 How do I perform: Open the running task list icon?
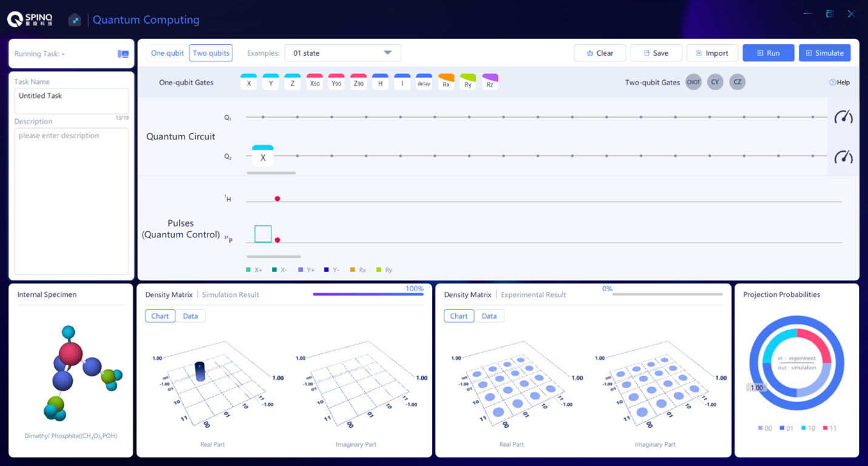click(x=123, y=54)
